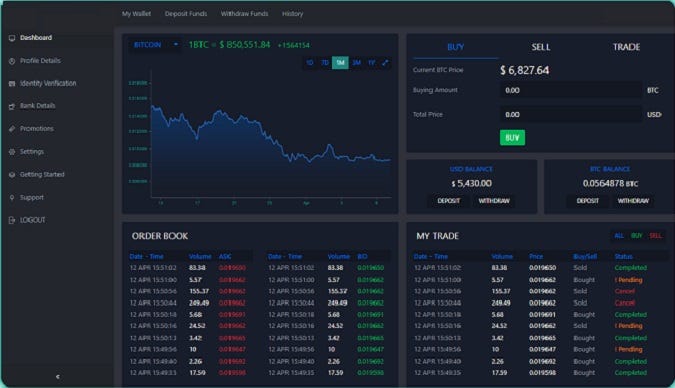The image size is (675, 388).
Task: Click the Settings gear icon
Action: point(12,152)
